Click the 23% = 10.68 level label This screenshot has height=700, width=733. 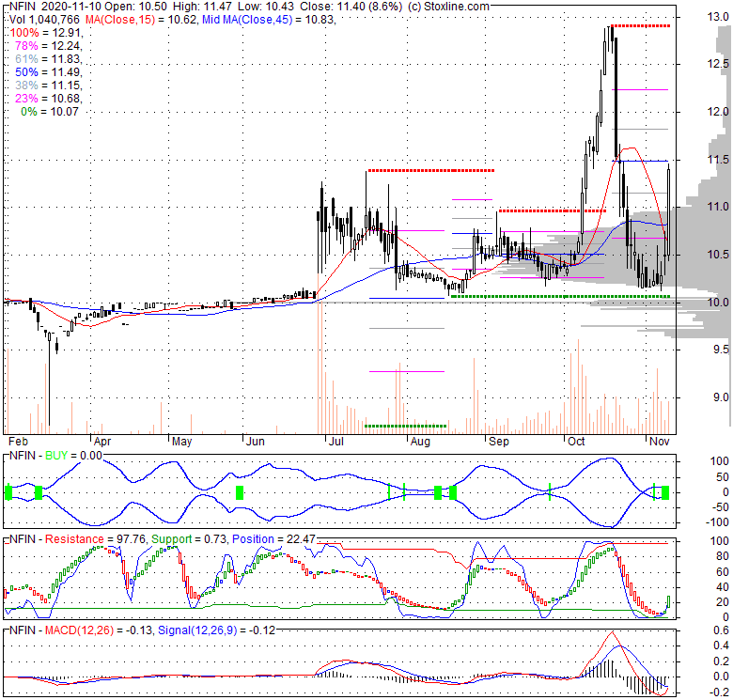point(48,98)
